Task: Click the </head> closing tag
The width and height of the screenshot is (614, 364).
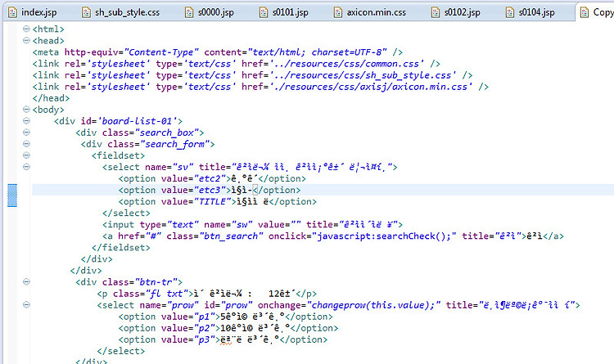Action: click(x=51, y=98)
